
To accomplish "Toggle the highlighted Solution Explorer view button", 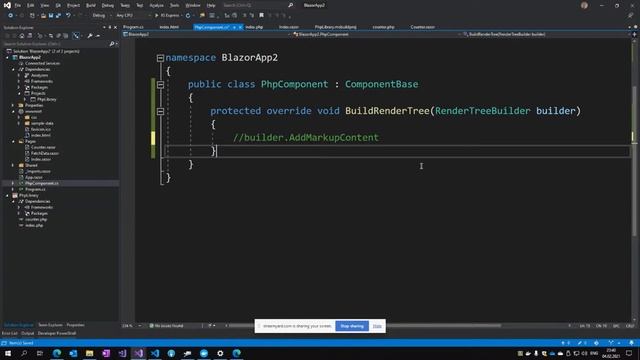I will click(x=76, y=36).
